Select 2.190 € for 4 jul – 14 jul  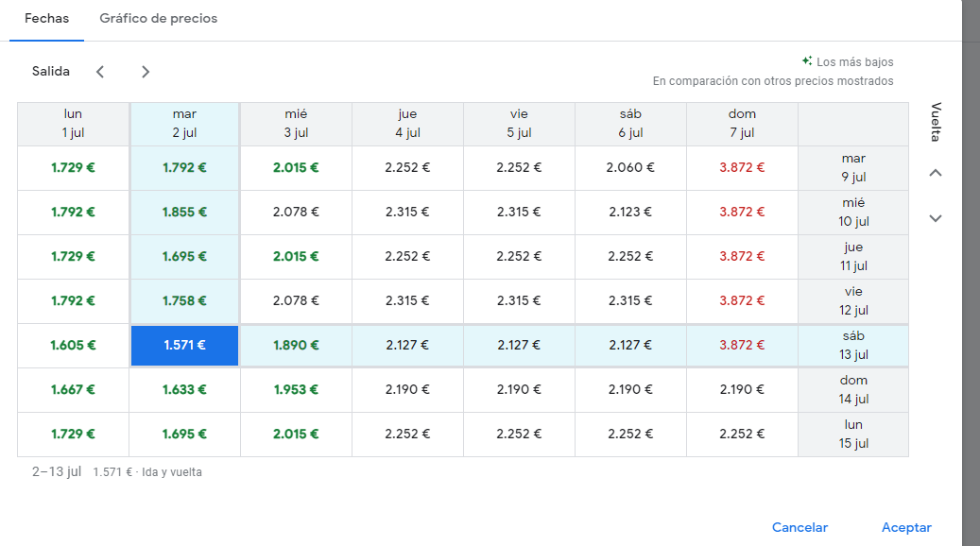point(407,390)
